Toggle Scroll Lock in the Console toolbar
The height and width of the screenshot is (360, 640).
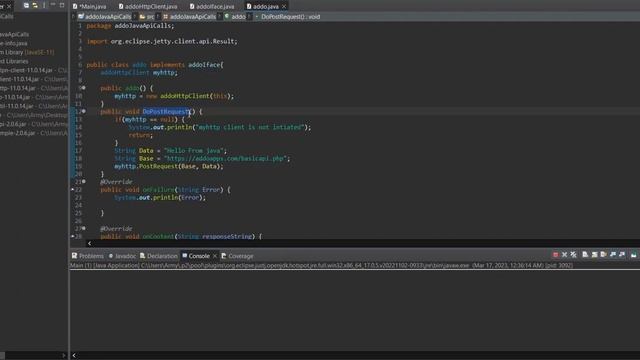coord(595,255)
